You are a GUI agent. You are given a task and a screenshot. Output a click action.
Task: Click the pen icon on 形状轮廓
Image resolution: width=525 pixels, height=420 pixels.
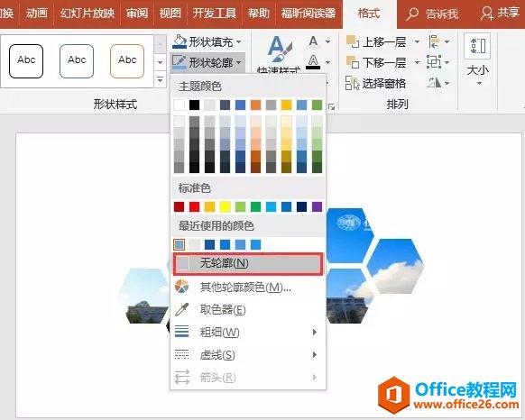[179, 62]
